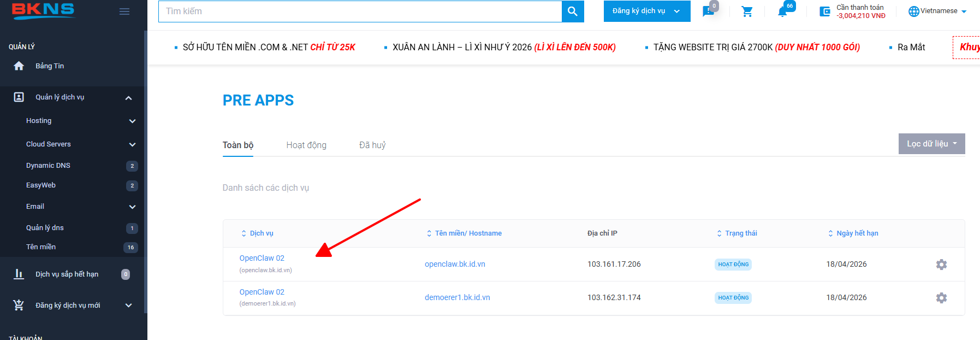This screenshot has width=980, height=340.
Task: Click the hamburger menu icon
Action: pos(124,11)
